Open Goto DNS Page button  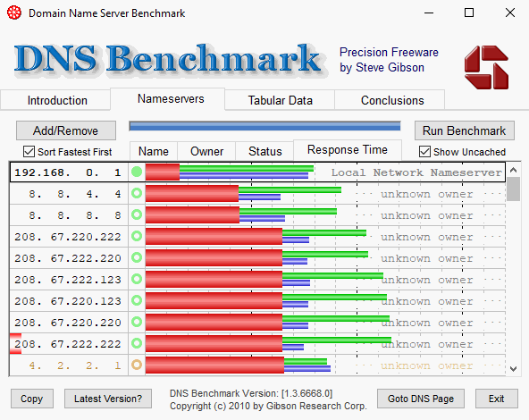[421, 399]
